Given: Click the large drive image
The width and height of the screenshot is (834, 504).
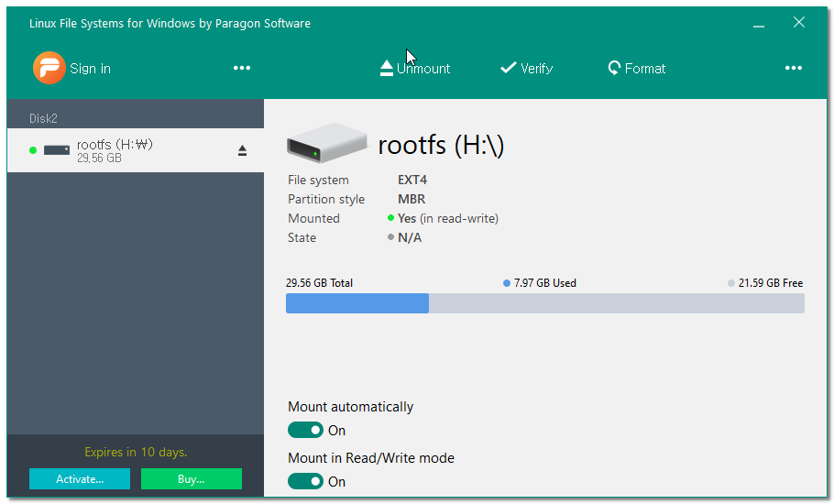Looking at the screenshot, I should coord(326,142).
